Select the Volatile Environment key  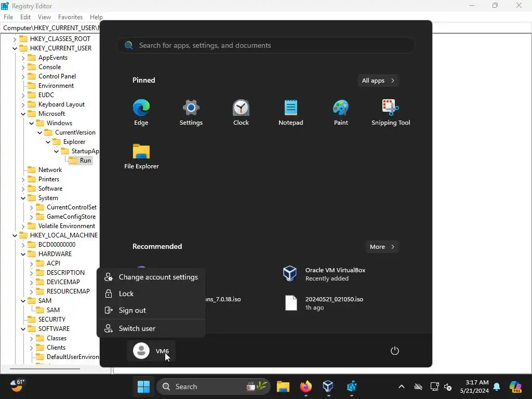click(x=66, y=226)
